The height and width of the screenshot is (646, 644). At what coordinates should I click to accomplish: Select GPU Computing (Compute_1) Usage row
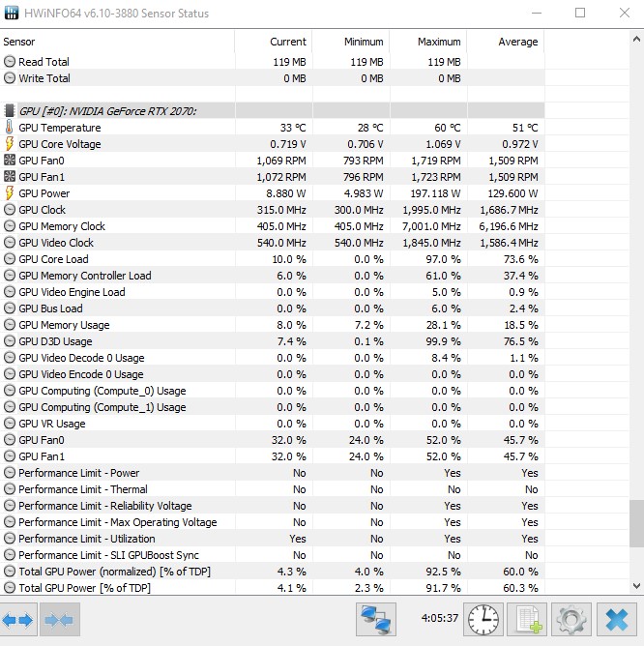[273, 407]
